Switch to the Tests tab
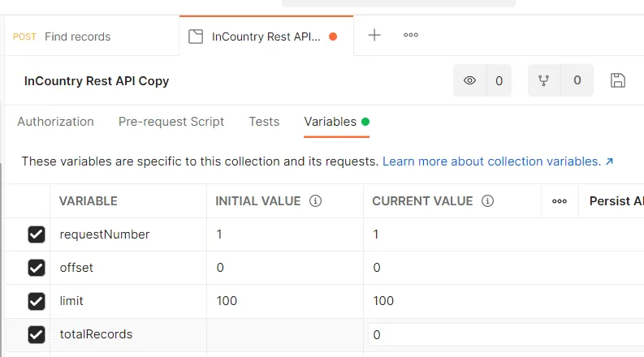 tap(264, 122)
